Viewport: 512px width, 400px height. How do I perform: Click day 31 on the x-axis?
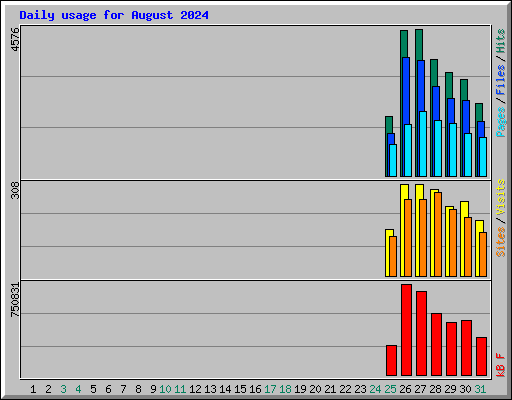pyautogui.click(x=480, y=389)
